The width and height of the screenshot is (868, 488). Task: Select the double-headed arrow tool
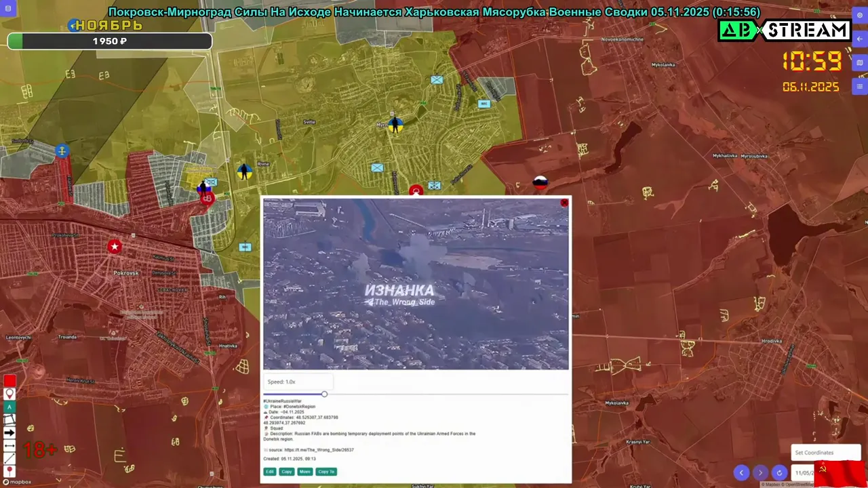9,445
